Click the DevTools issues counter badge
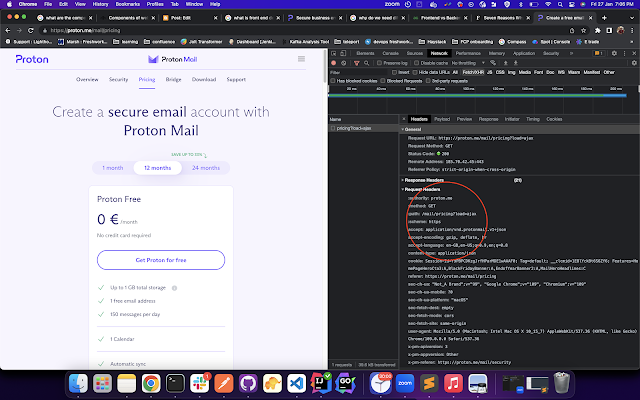Viewport: 640px width, 400px height. pos(598,53)
